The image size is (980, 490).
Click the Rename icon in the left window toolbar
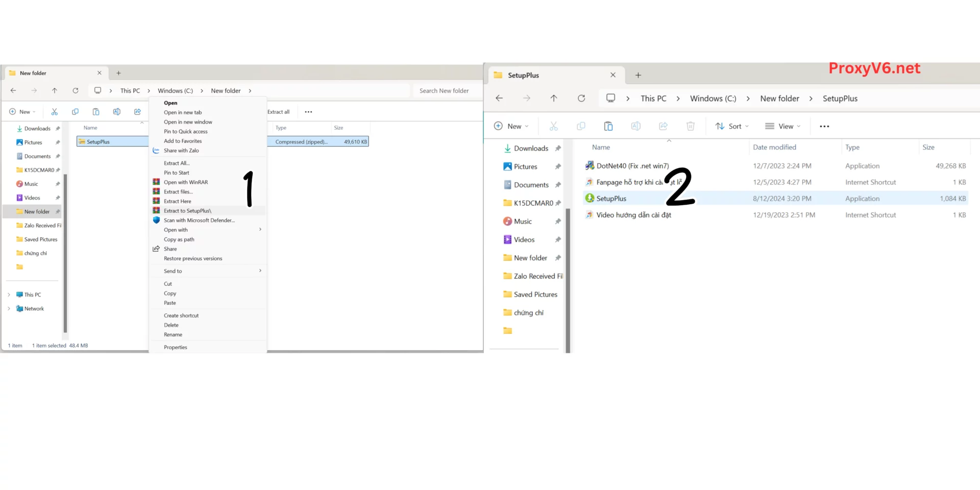click(116, 112)
